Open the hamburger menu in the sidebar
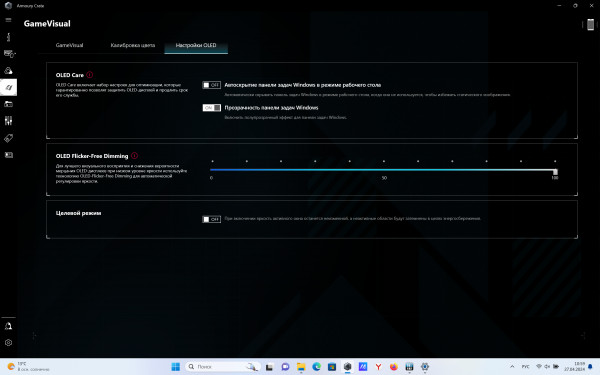 click(x=8, y=20)
